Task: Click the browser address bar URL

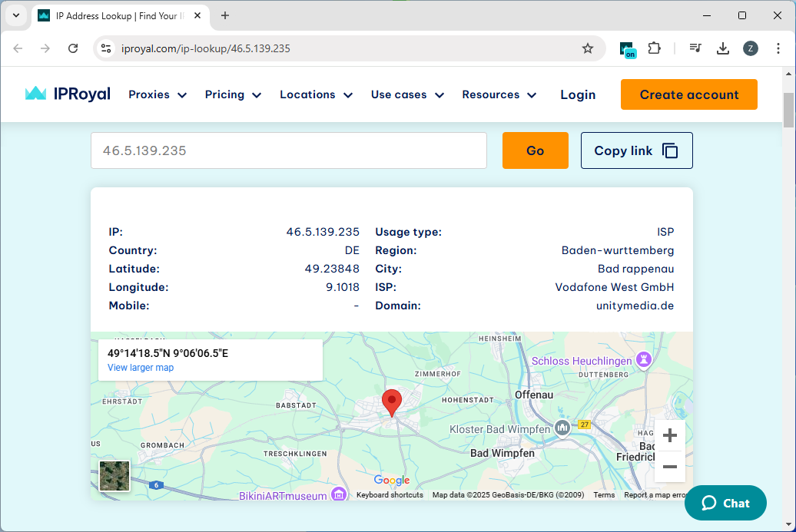Action: 206,48
